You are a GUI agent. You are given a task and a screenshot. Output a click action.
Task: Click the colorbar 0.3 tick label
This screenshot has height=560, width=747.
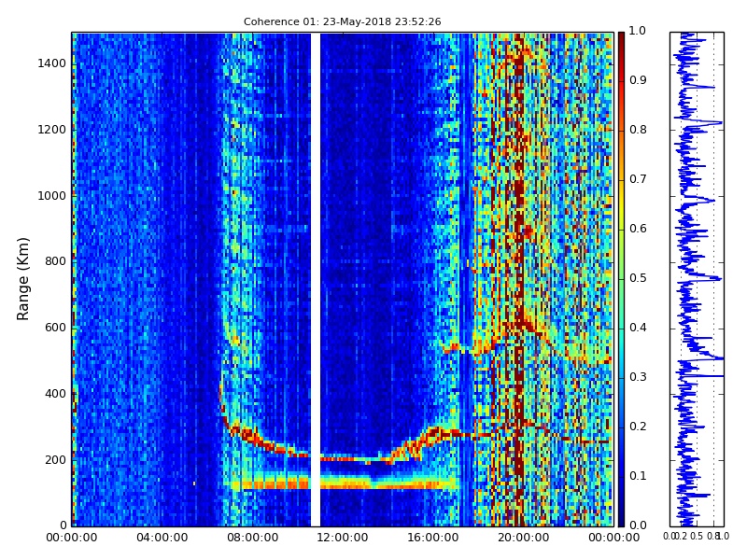pos(638,377)
